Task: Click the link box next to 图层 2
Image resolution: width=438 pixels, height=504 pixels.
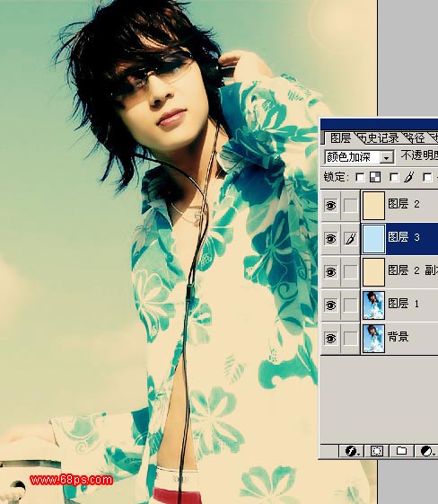Action: [350, 205]
